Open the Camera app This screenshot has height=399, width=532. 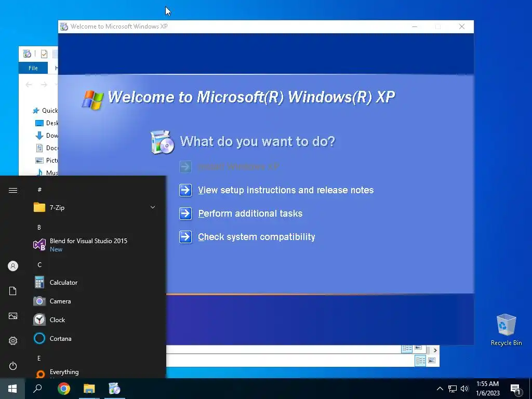(96, 301)
